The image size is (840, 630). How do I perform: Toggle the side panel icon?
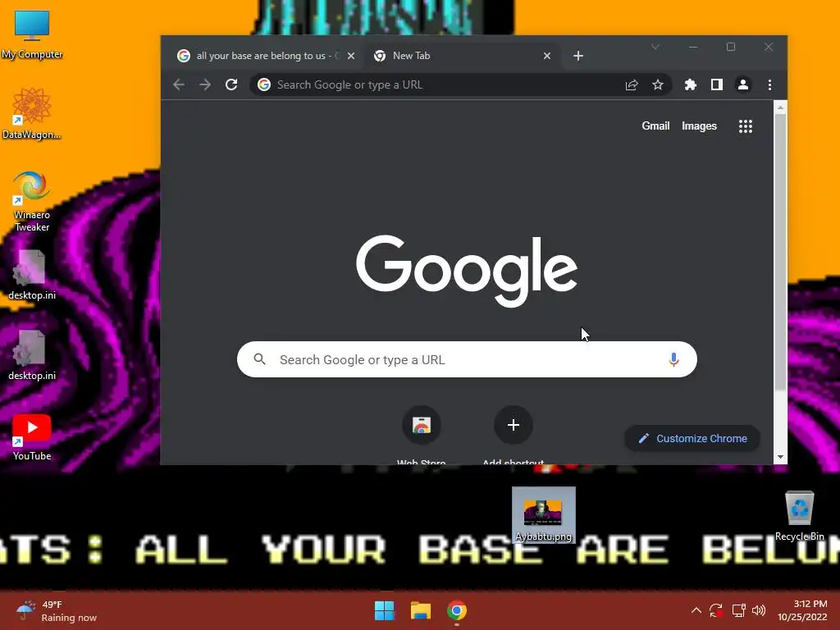pyautogui.click(x=717, y=84)
